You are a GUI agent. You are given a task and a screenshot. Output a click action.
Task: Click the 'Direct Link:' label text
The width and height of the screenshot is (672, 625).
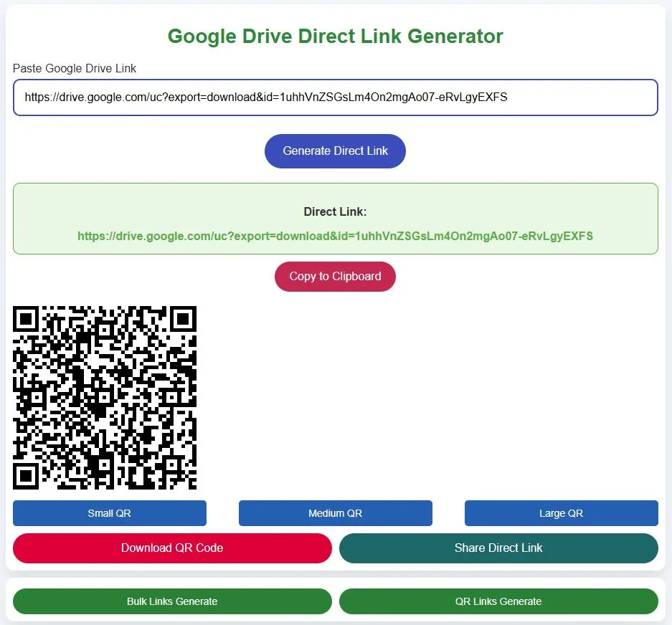click(x=335, y=211)
